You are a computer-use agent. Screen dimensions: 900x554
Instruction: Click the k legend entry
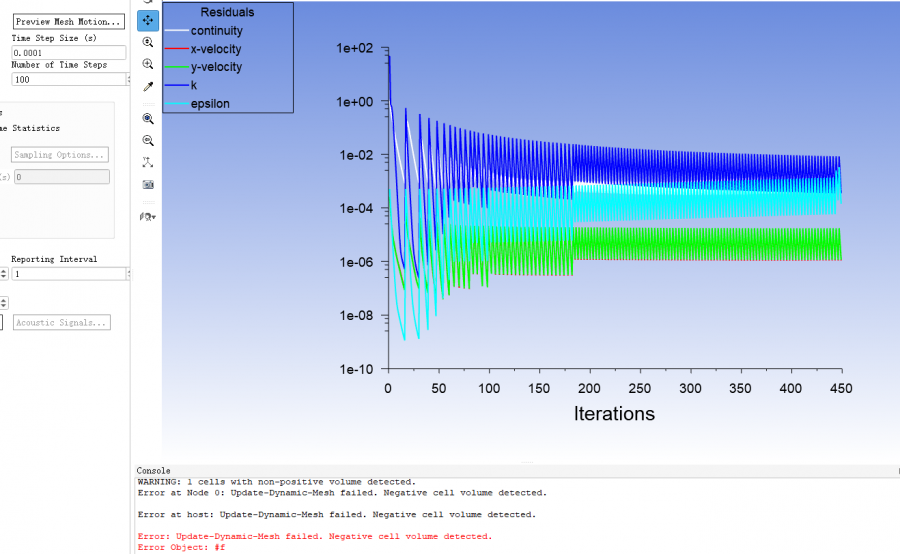point(181,85)
